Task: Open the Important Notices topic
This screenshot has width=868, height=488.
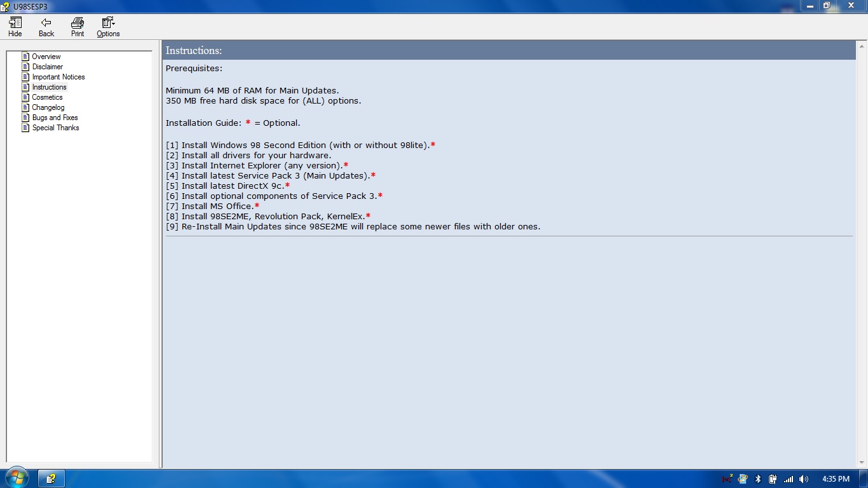Action: pyautogui.click(x=58, y=77)
